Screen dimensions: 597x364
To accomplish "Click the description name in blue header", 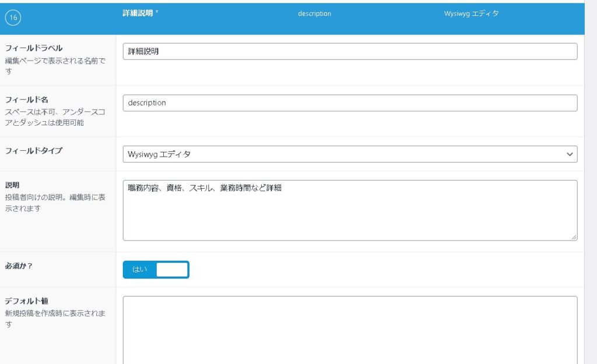I will coord(314,13).
